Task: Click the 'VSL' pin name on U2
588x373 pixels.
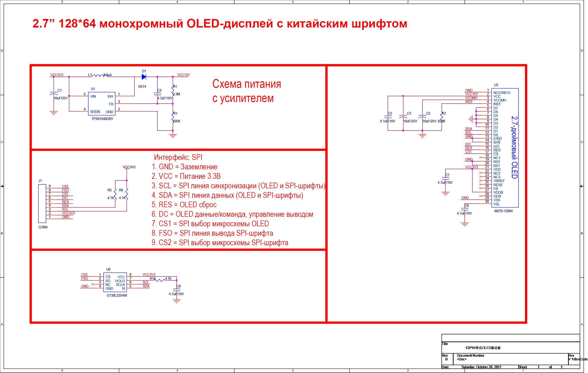Action: (496, 204)
